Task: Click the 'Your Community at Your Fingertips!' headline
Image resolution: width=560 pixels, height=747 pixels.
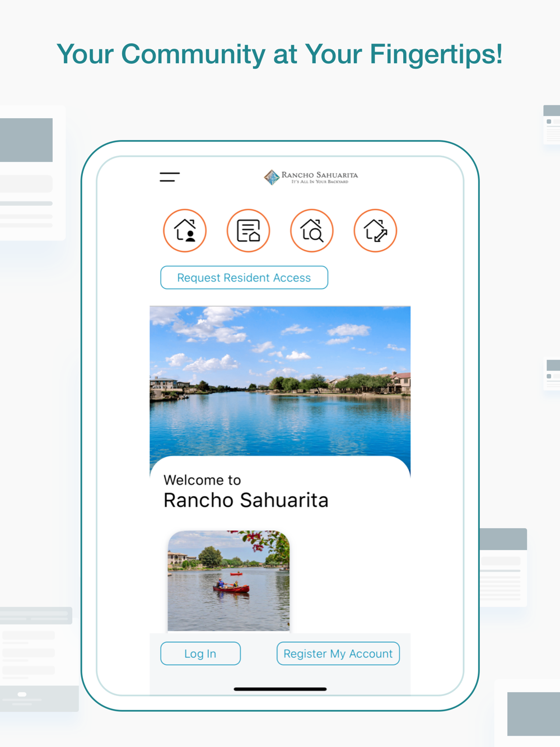Action: [280, 54]
